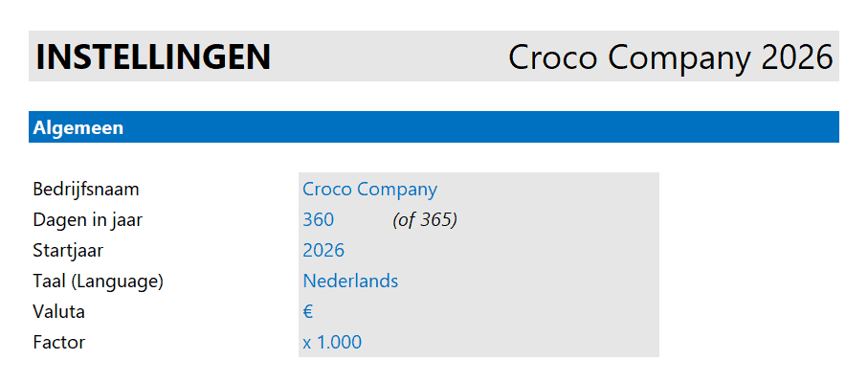Edit the 2026 Startjaar value
This screenshot has width=868, height=383.
pyautogui.click(x=323, y=251)
